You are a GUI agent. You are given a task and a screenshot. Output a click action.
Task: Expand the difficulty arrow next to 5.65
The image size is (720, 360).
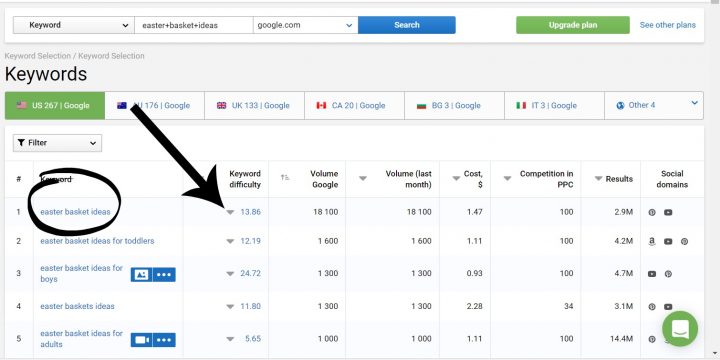coord(231,339)
